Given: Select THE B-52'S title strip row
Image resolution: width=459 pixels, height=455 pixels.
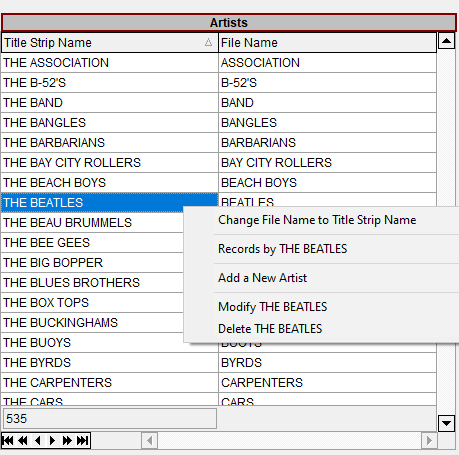Looking at the screenshot, I should 110,83.
